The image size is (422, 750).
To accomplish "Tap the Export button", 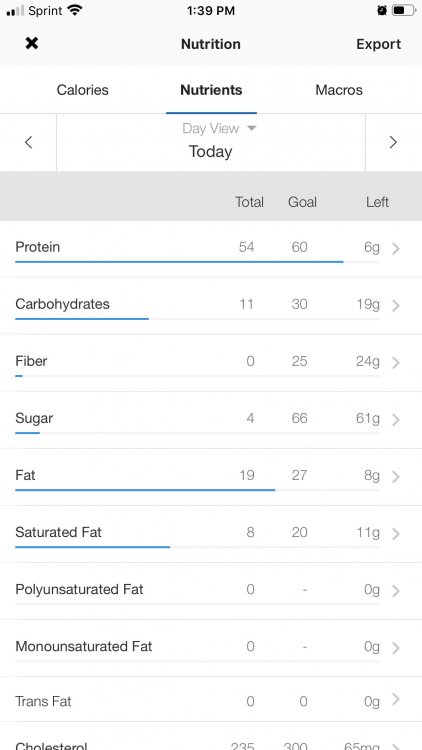I will 378,44.
